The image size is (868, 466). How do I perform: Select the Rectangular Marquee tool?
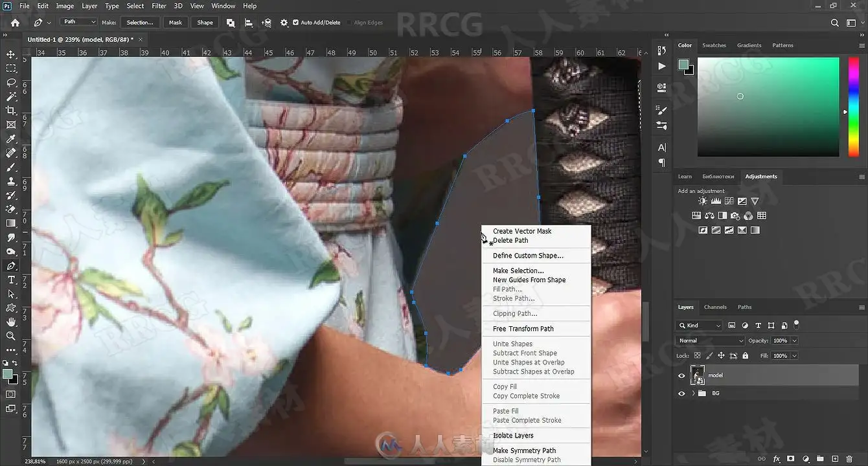(11, 68)
